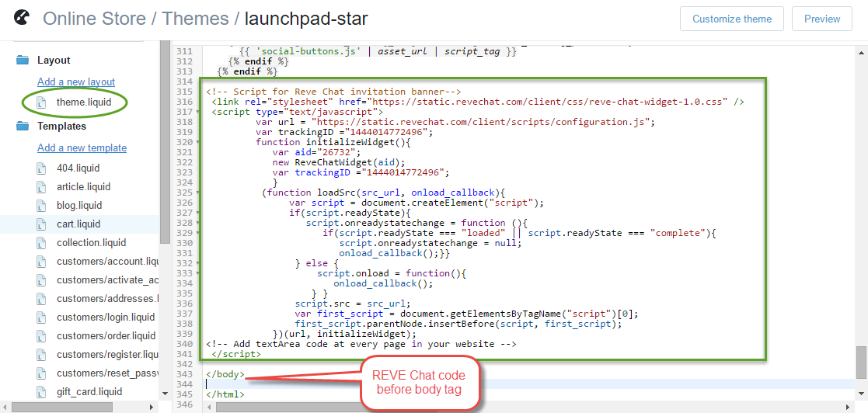Screen dimensions: 868x413
Task: Collapse code fold arrow at line 329
Action: [x=198, y=233]
